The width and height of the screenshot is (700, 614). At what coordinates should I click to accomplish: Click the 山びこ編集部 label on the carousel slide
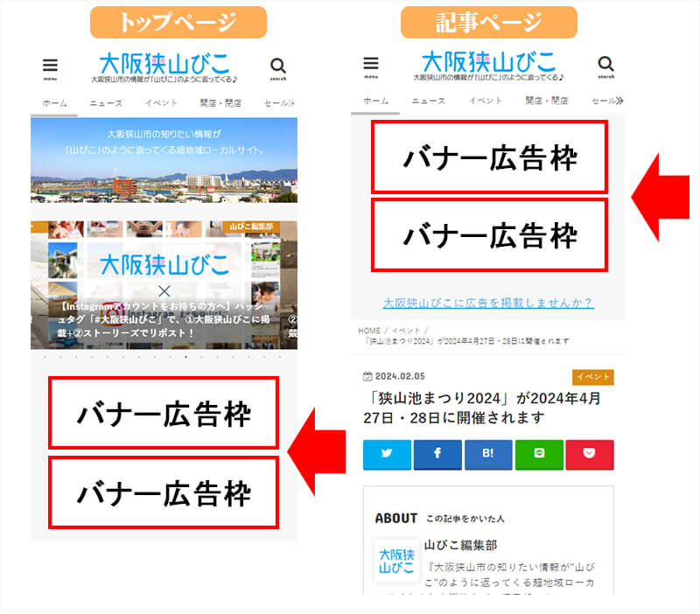(x=251, y=227)
